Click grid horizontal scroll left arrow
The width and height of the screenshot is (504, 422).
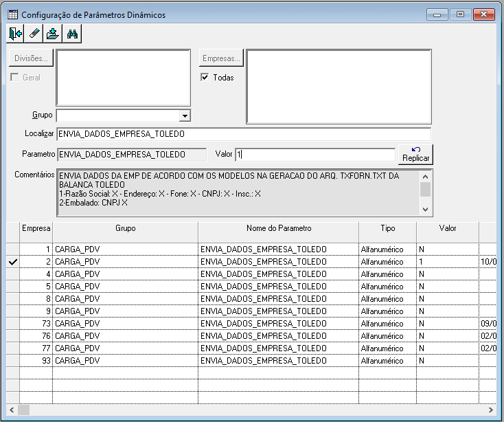[12, 410]
